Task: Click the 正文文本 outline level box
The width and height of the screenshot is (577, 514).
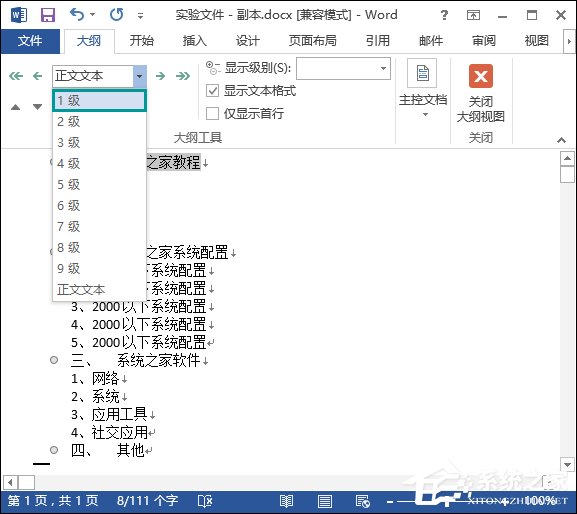Action: pyautogui.click(x=93, y=76)
